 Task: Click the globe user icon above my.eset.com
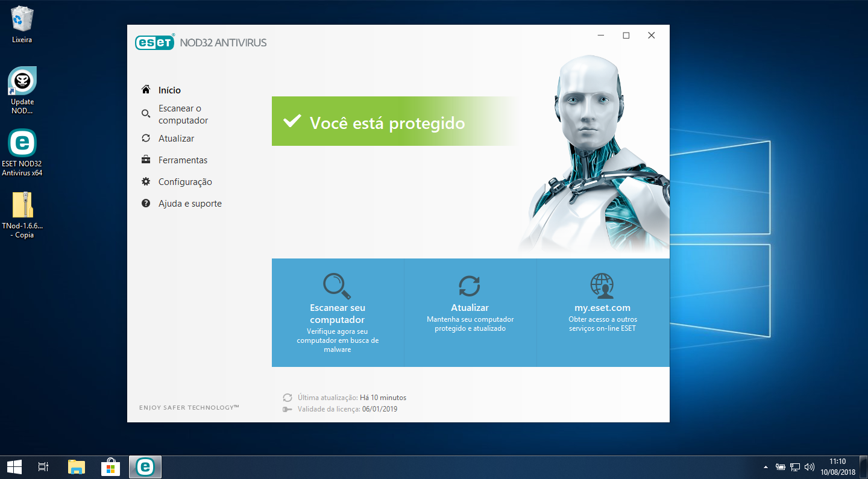click(602, 286)
